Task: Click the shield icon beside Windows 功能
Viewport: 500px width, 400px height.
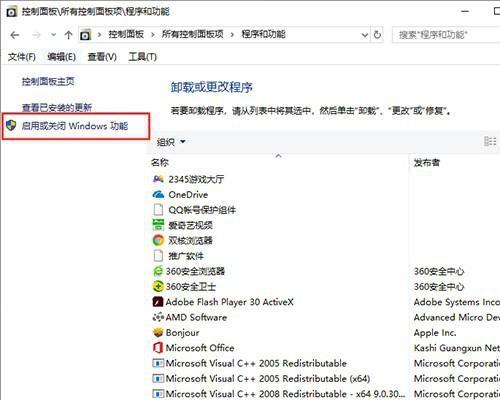Action: pyautogui.click(x=11, y=126)
